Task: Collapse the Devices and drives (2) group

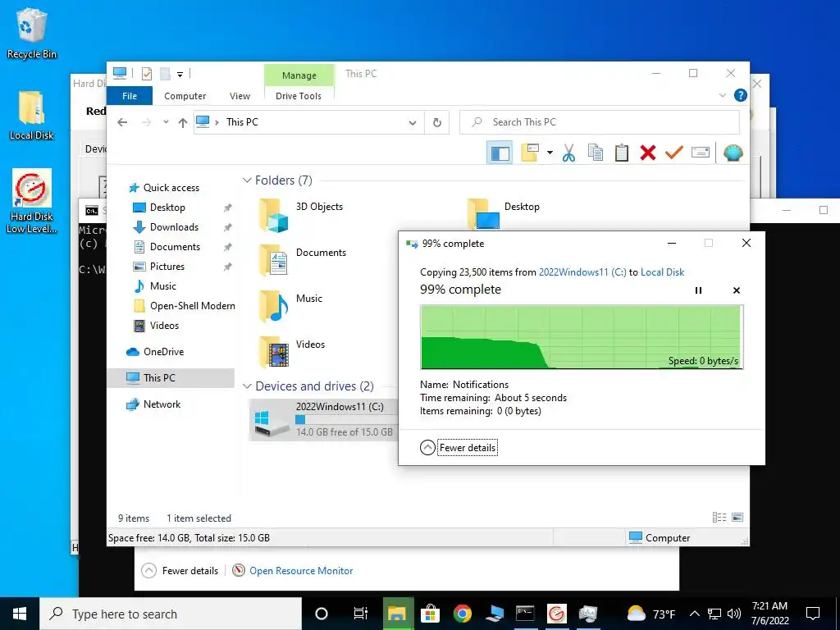Action: tap(247, 386)
